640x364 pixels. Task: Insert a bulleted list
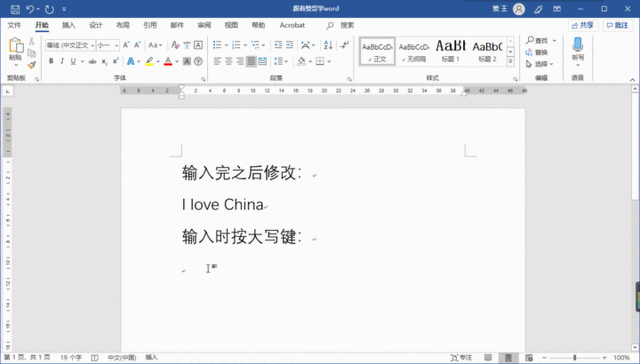(218, 45)
